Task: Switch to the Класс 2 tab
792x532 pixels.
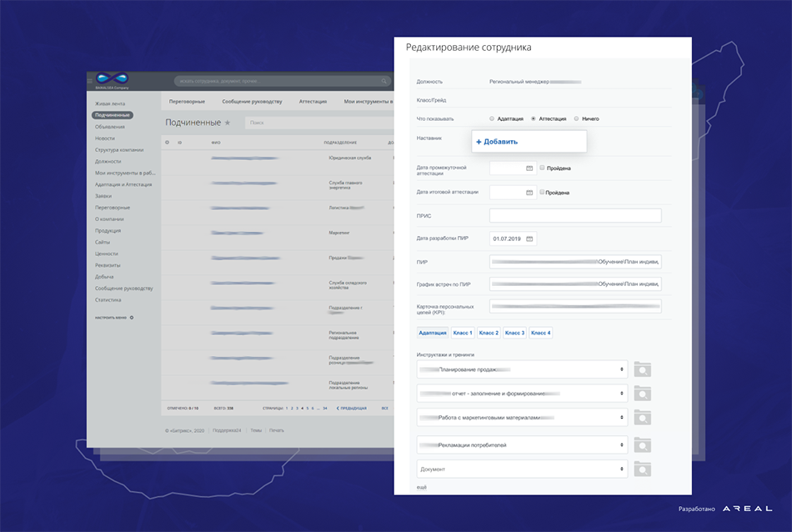Action: pos(489,333)
